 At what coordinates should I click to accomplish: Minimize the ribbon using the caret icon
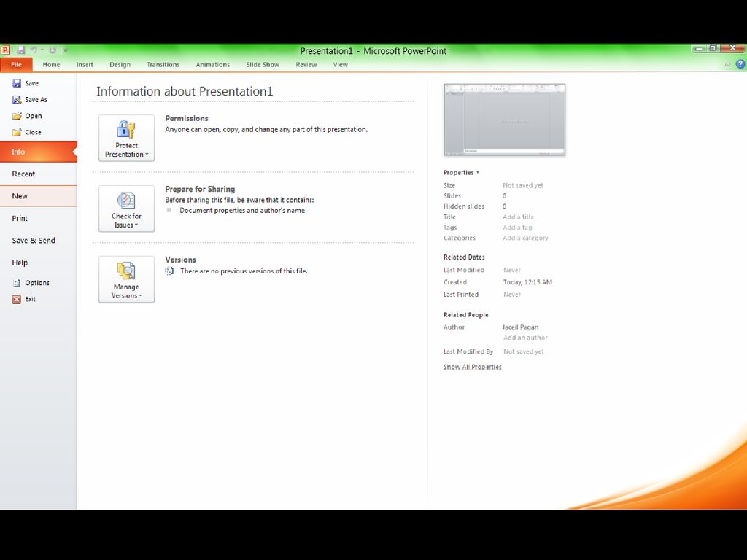coord(727,64)
